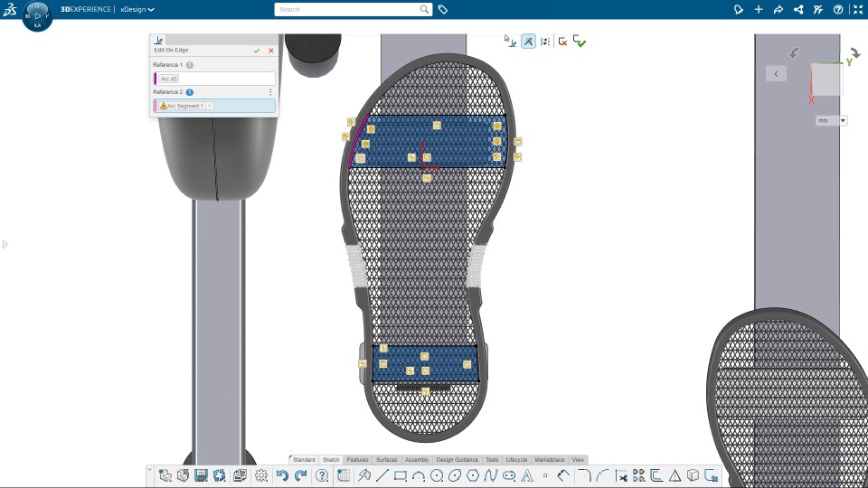Cancel Edit On Edge with red X
This screenshot has height=488, width=868.
click(271, 51)
